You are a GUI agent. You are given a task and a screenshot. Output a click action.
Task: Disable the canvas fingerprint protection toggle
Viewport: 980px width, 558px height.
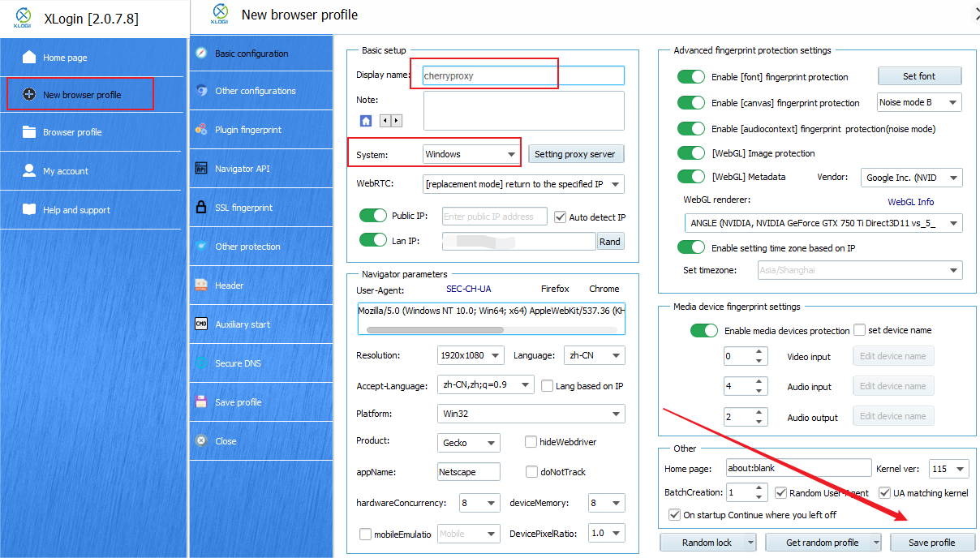691,103
